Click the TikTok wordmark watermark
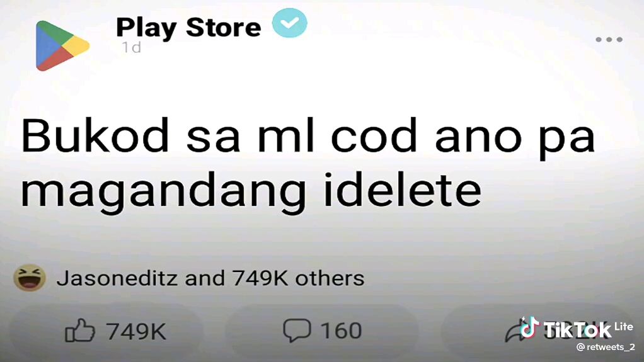This screenshot has width=644, height=362. (577, 329)
